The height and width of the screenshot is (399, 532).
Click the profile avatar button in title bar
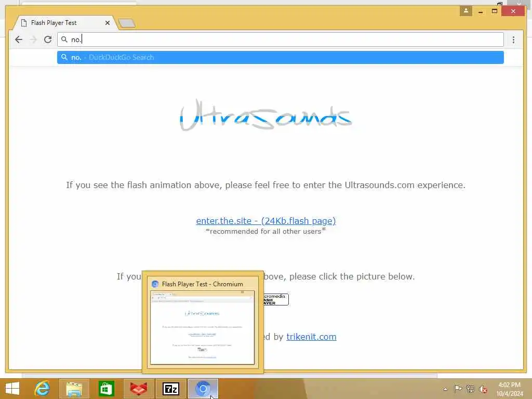point(466,11)
